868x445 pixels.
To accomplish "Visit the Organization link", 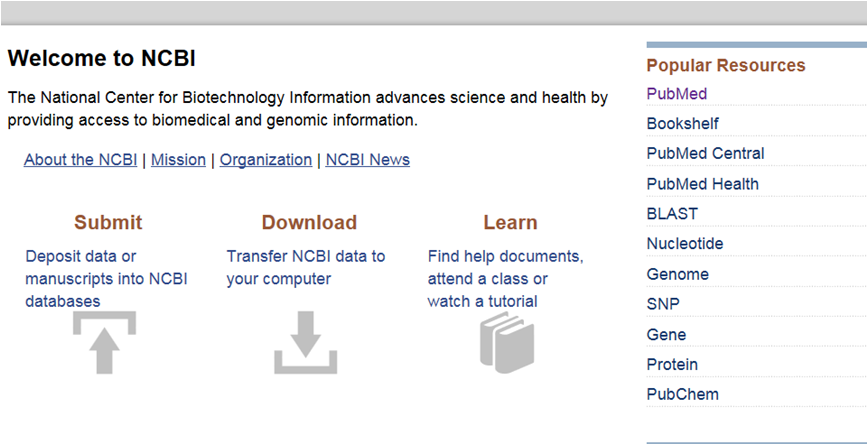I will pyautogui.click(x=266, y=160).
